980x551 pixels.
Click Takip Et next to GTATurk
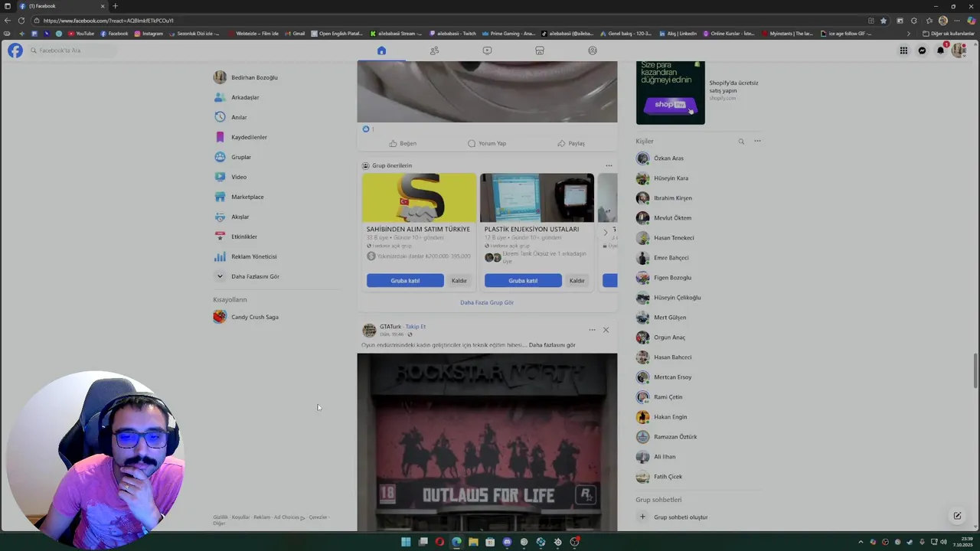pos(416,327)
